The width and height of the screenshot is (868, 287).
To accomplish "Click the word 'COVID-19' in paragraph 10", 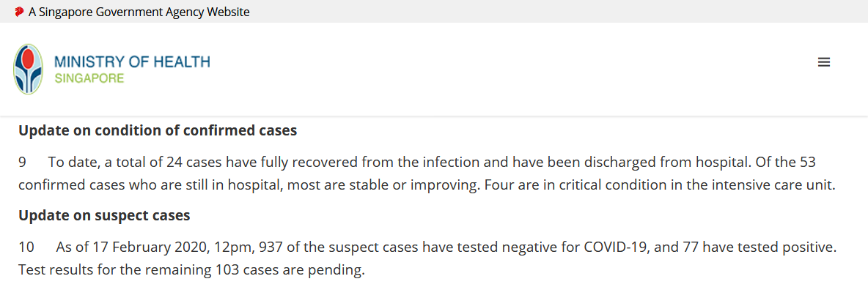I will (614, 247).
